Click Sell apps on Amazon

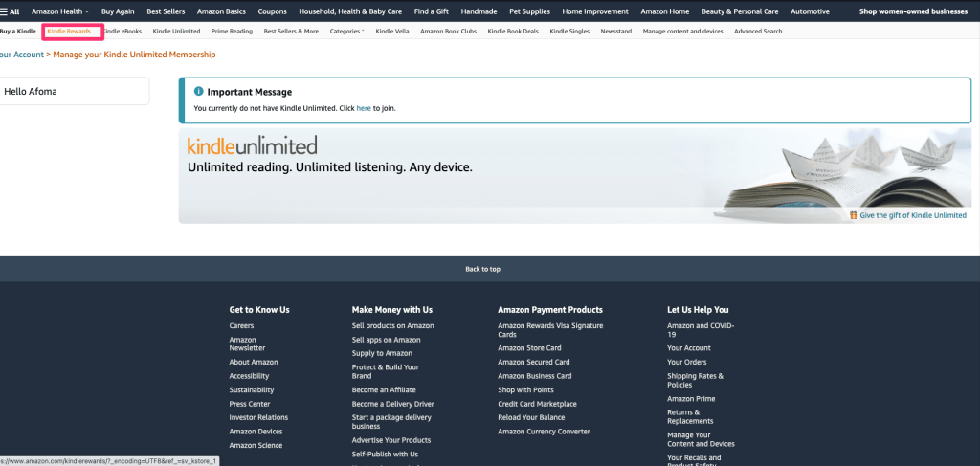coord(386,340)
